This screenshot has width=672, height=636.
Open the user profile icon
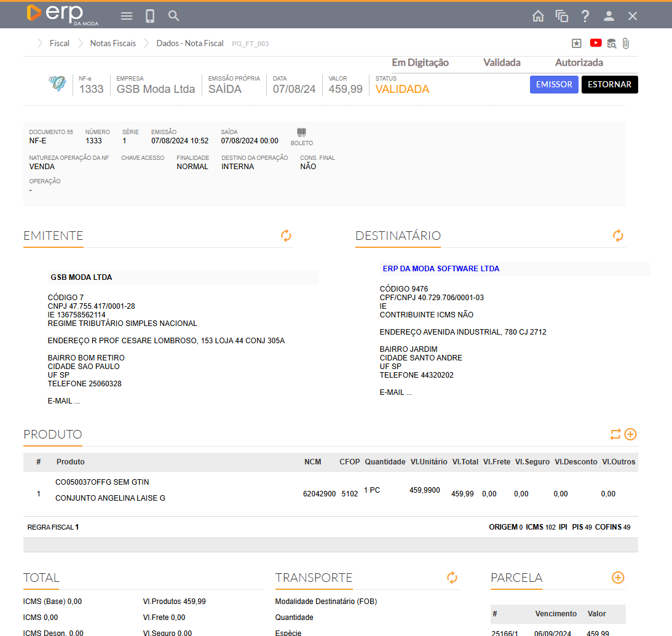click(609, 17)
